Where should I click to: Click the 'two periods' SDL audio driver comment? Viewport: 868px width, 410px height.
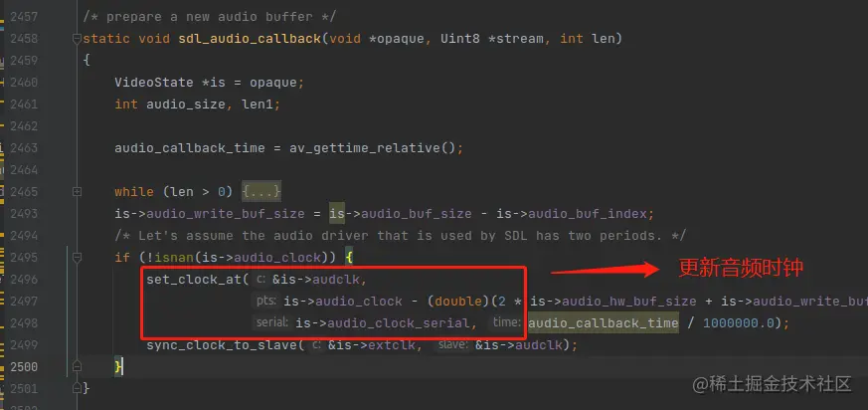(401, 236)
